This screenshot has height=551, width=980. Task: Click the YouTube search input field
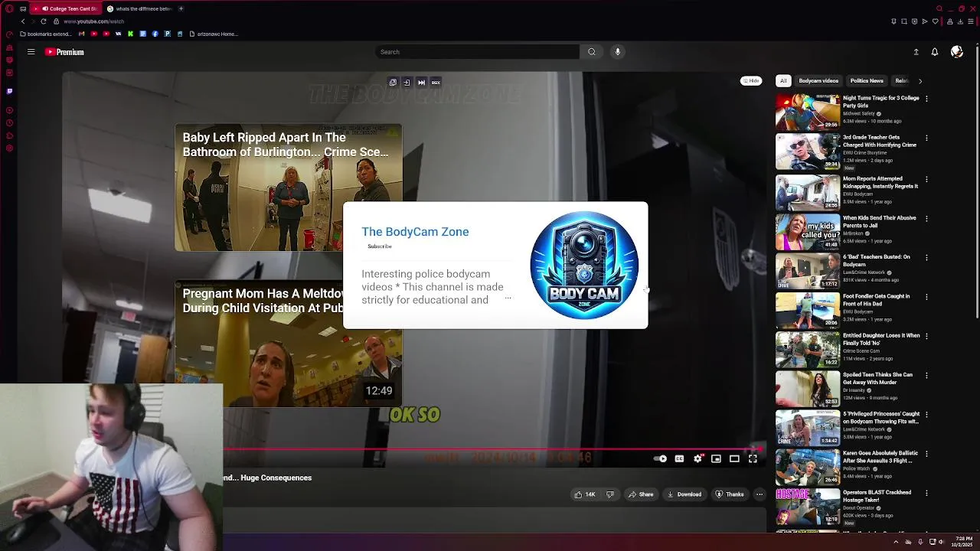477,52
